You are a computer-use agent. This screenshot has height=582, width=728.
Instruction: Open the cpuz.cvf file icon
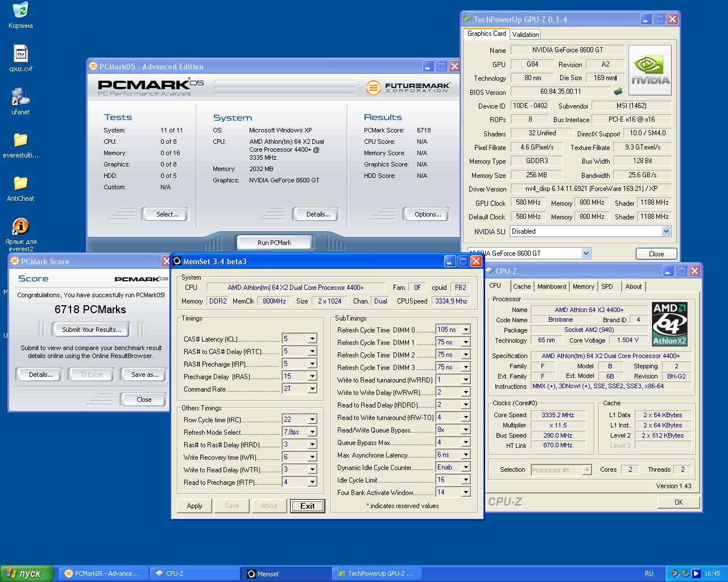point(20,54)
